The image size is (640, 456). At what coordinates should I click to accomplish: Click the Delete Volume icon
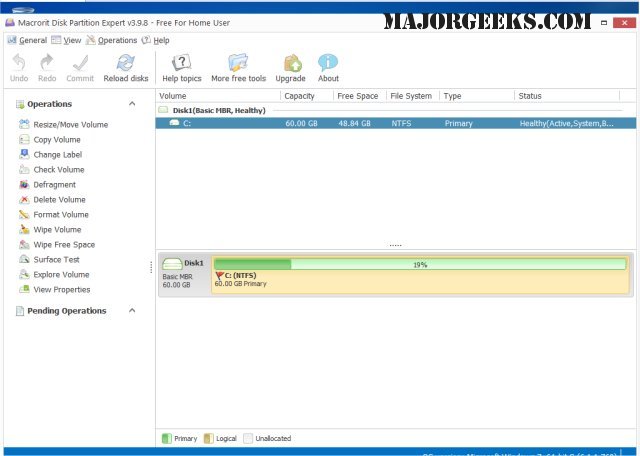[x=24, y=199]
